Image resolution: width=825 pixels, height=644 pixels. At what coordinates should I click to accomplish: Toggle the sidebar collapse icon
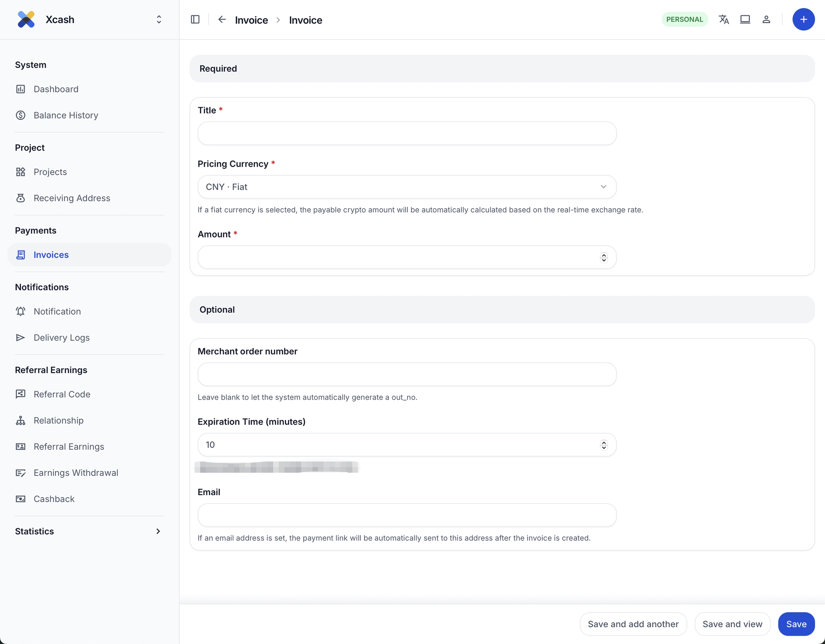[195, 20]
